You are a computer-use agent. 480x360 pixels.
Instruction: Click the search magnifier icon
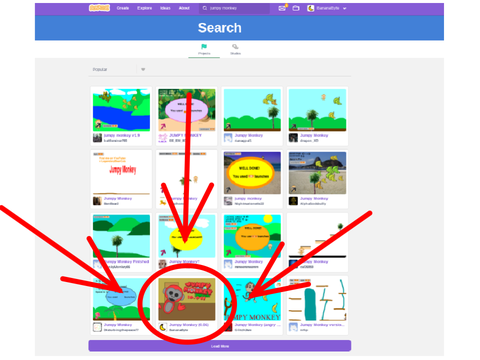[x=205, y=8]
